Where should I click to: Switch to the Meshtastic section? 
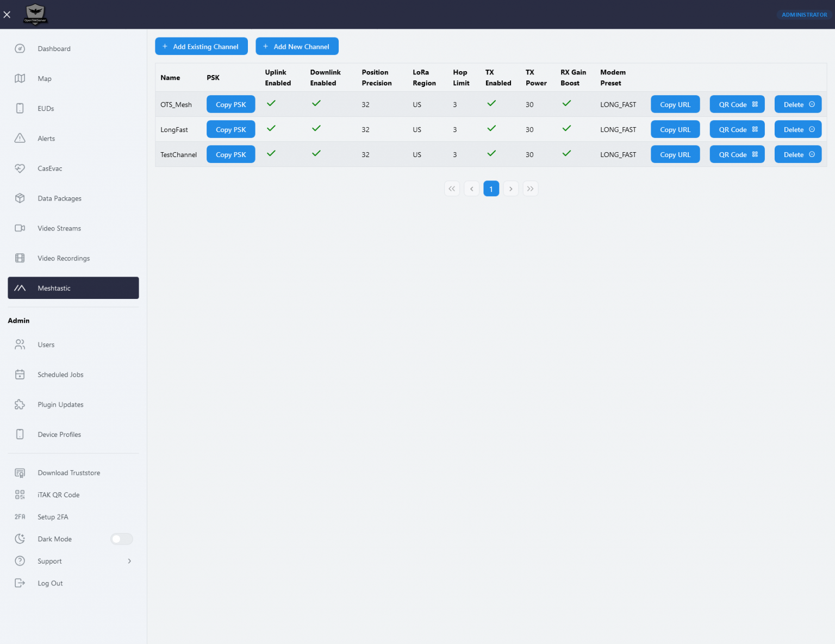[x=73, y=288]
